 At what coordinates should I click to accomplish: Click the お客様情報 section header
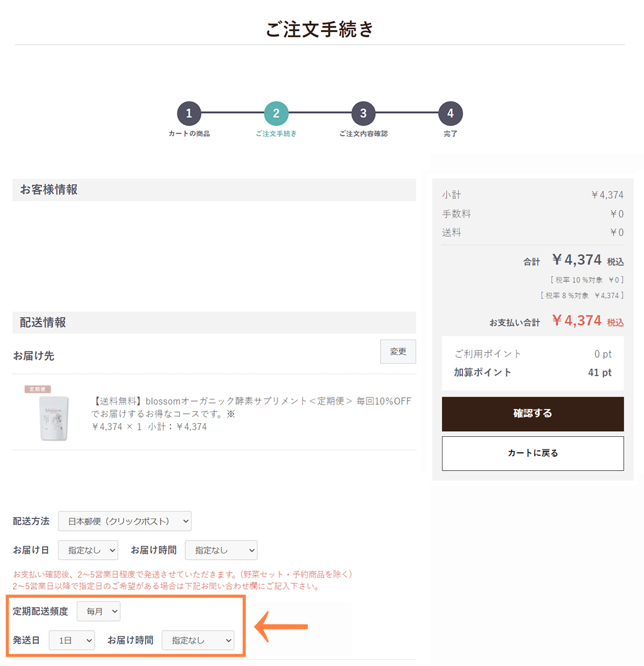[49, 190]
